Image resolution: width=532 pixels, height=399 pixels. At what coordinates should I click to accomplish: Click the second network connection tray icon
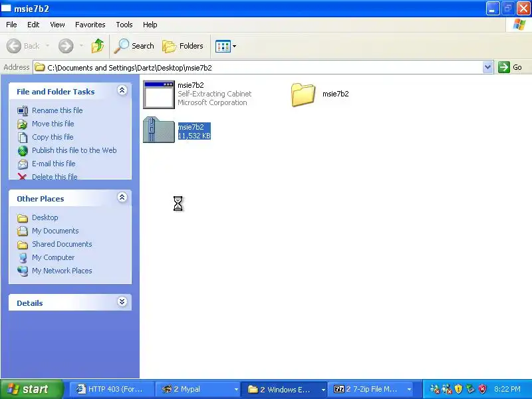point(447,389)
